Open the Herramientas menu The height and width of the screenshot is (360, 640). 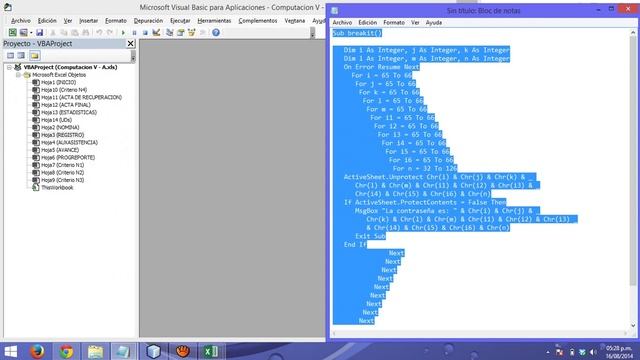pos(214,20)
